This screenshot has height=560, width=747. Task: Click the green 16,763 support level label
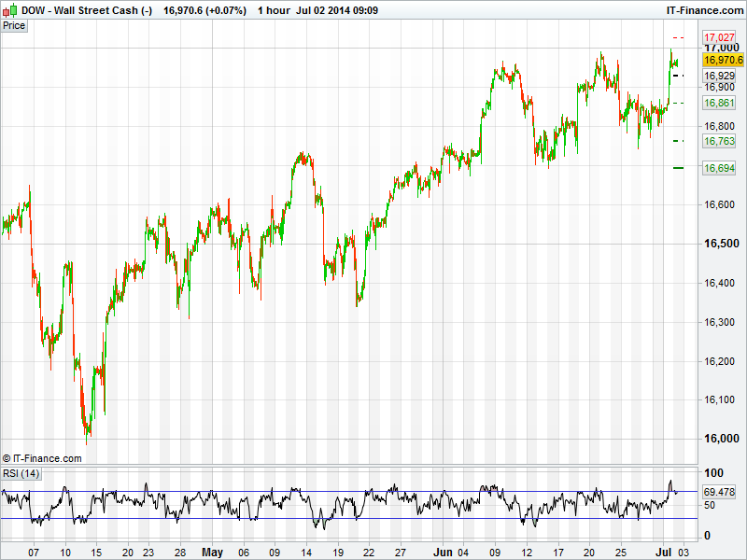719,141
